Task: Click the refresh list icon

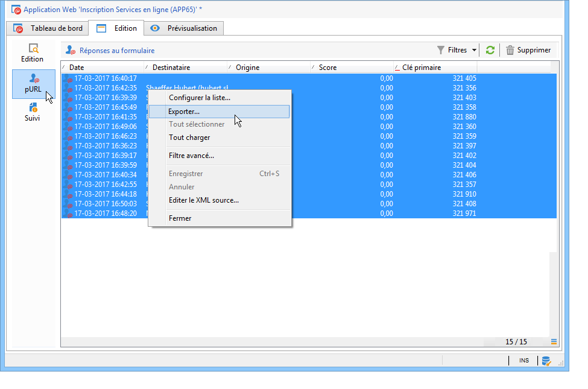Action: pos(490,50)
